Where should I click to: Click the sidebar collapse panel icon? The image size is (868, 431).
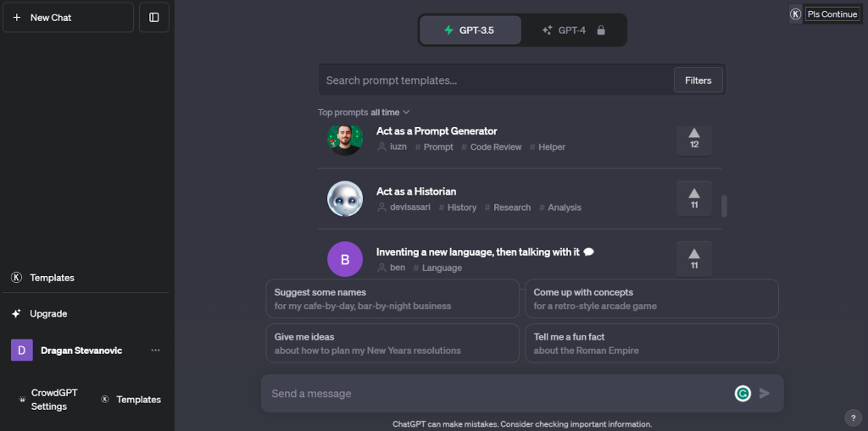154,17
